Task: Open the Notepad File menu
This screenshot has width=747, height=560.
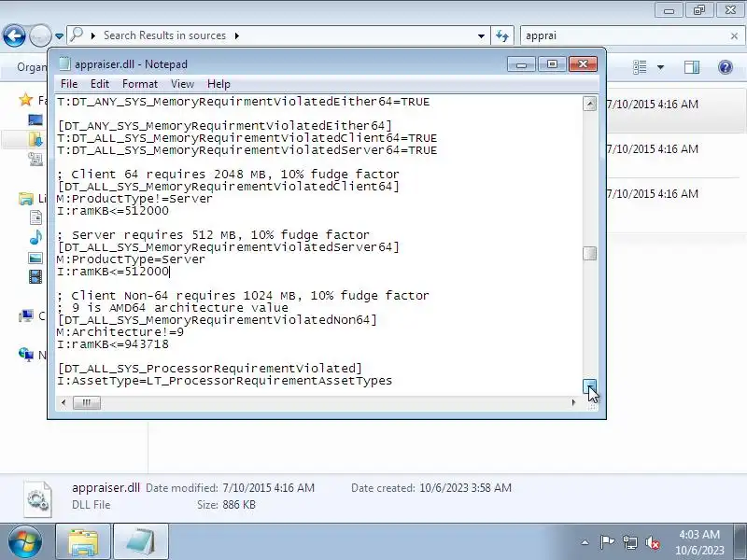Action: (x=69, y=84)
